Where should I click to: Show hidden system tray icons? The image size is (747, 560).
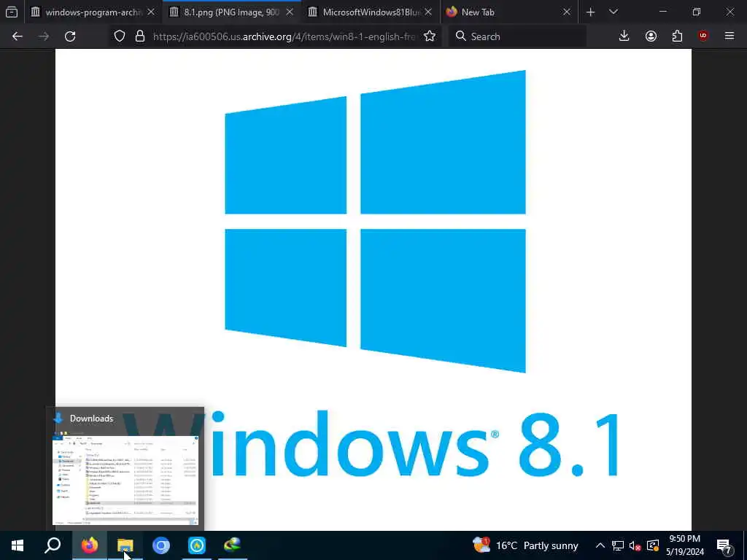click(x=600, y=545)
